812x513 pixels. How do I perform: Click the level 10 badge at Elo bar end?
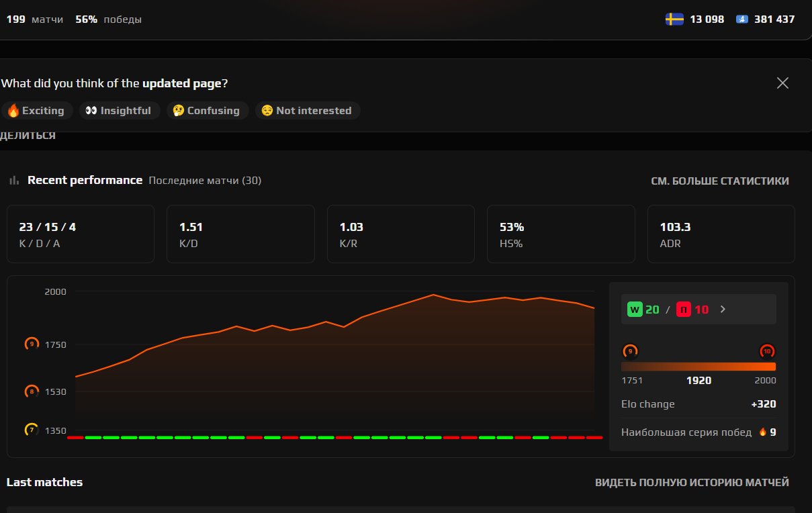(x=768, y=351)
